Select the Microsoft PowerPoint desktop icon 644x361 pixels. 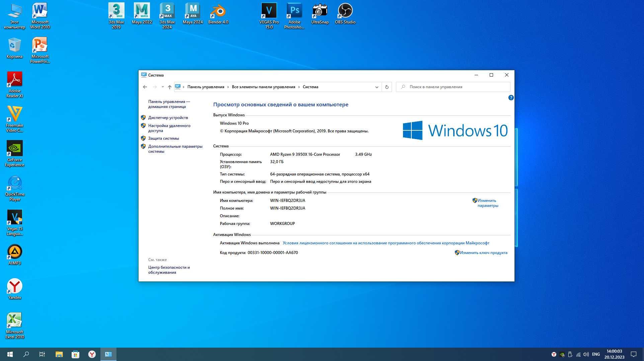[x=40, y=50]
